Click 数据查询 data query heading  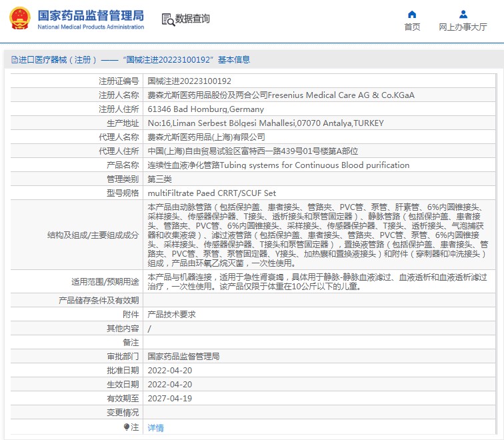coord(192,19)
